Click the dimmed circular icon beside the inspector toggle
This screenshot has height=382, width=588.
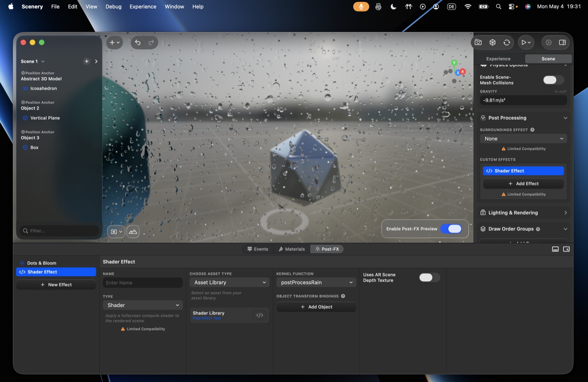(x=549, y=43)
